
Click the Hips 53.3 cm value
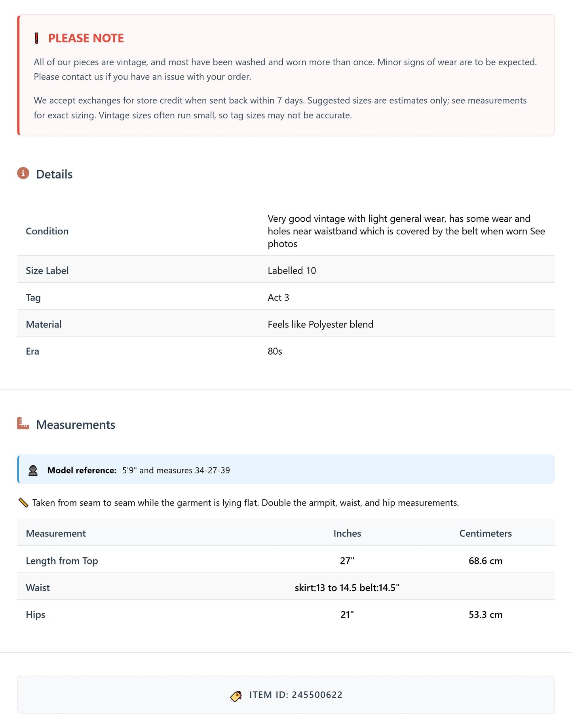485,614
